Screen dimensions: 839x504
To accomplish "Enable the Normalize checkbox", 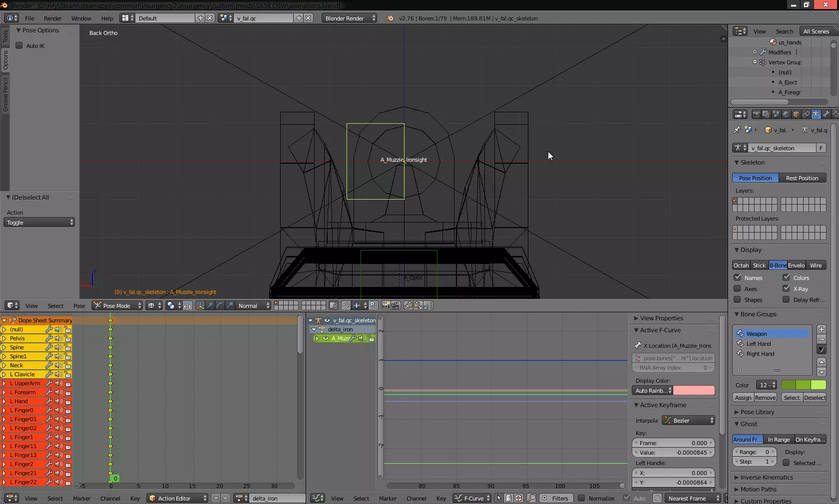I will click(x=581, y=498).
